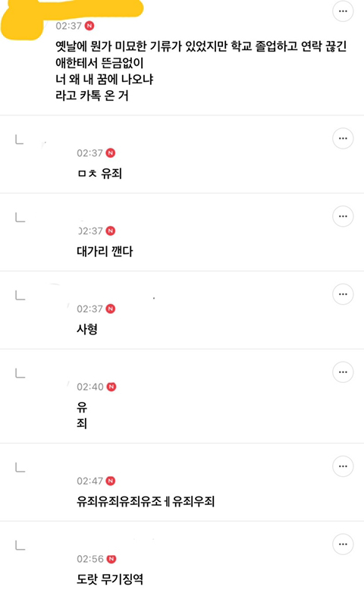Click the top comment's 02:37 timestamp
The height and width of the screenshot is (596, 364).
(69, 26)
